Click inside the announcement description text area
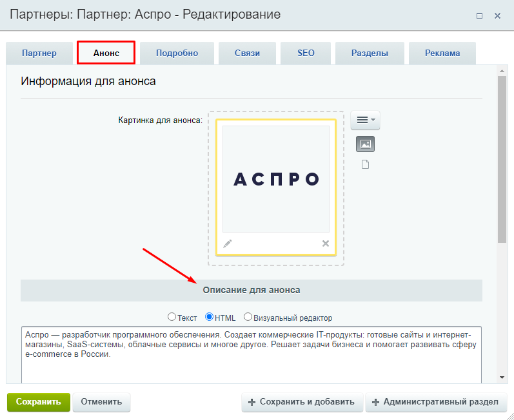This screenshot has height=420, width=514. pos(252,355)
